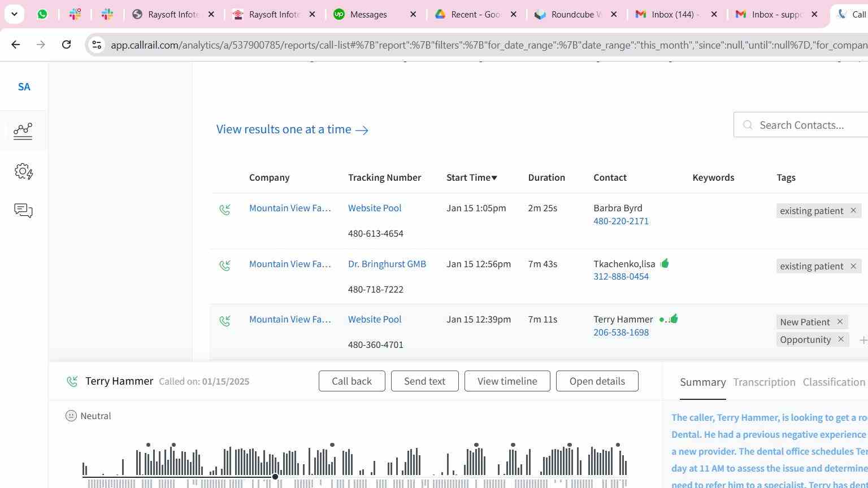Screen dimensions: 868x488
Task: Add a tag with the plus icon
Action: pyautogui.click(x=863, y=340)
